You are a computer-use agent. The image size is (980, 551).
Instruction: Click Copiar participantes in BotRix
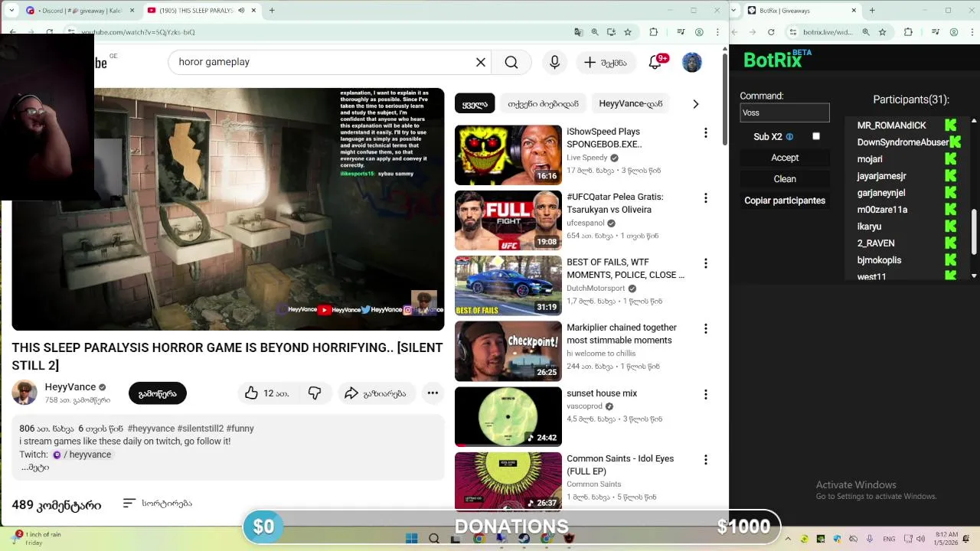point(785,201)
